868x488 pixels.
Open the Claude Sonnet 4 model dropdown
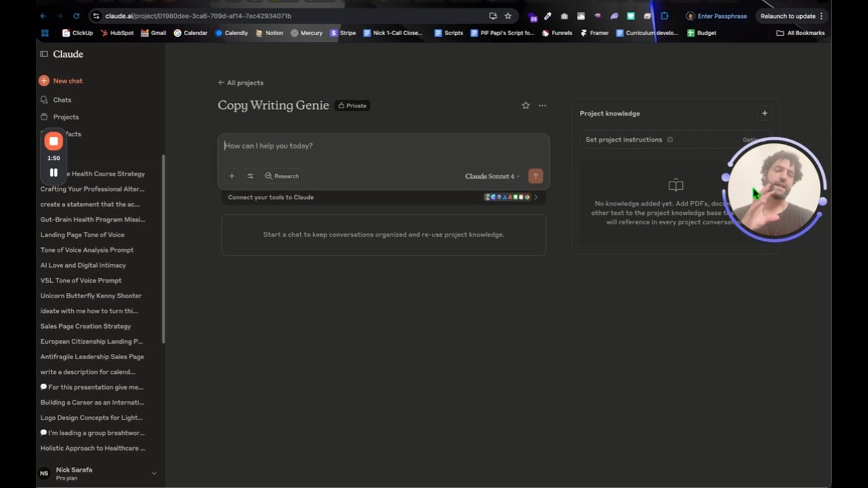[493, 176]
